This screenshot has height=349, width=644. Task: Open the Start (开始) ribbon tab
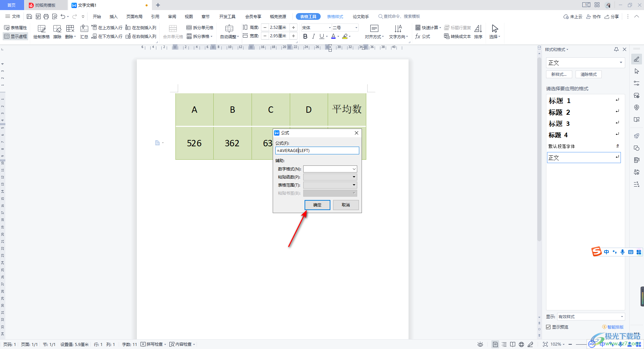pyautogui.click(x=97, y=16)
